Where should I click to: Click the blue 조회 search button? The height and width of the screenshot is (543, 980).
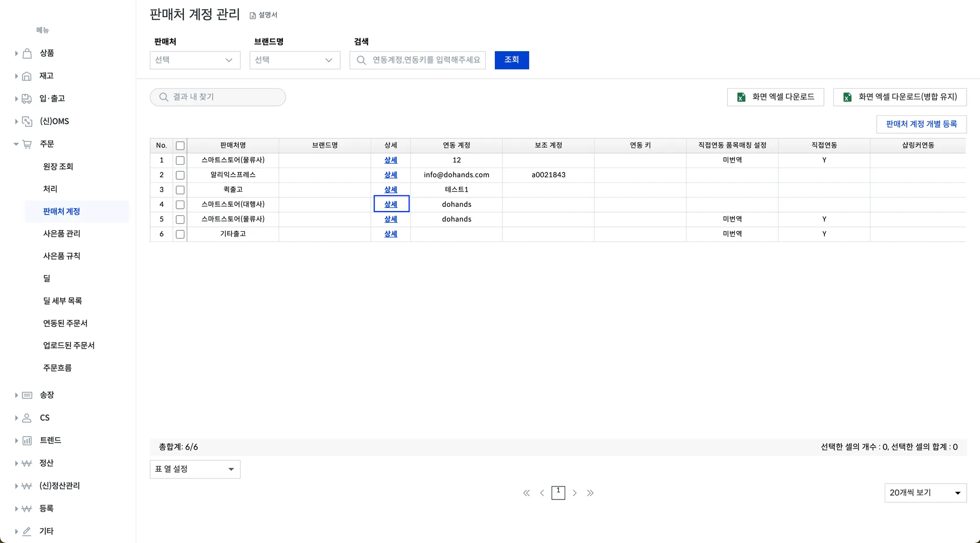tap(512, 60)
